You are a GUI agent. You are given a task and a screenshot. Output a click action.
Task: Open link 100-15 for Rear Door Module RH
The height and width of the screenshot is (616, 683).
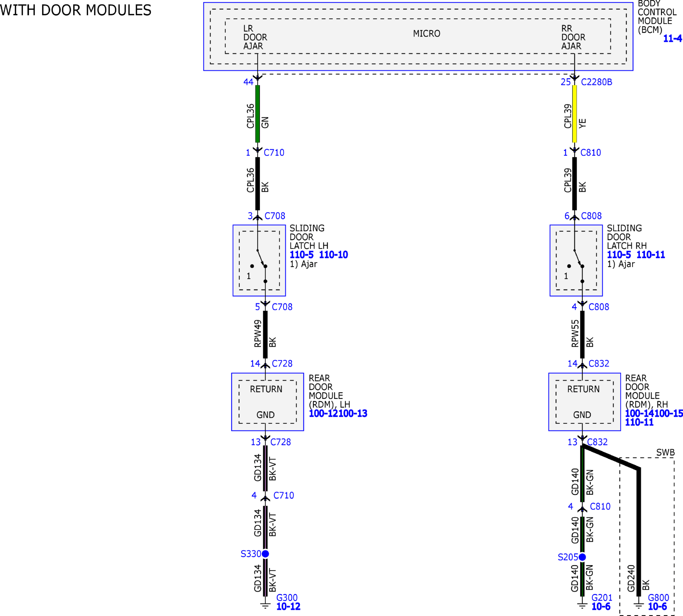tap(669, 413)
